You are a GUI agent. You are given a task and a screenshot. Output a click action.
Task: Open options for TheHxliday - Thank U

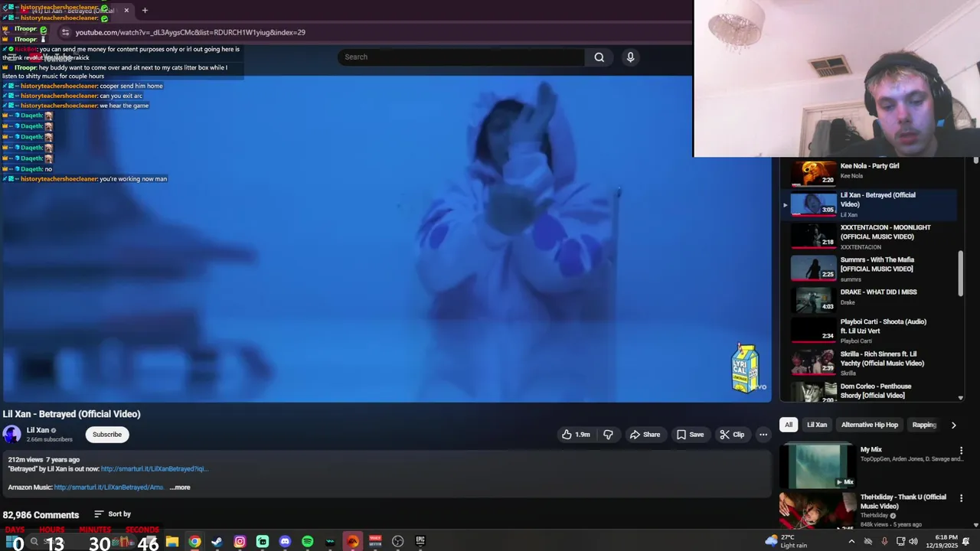point(961,498)
